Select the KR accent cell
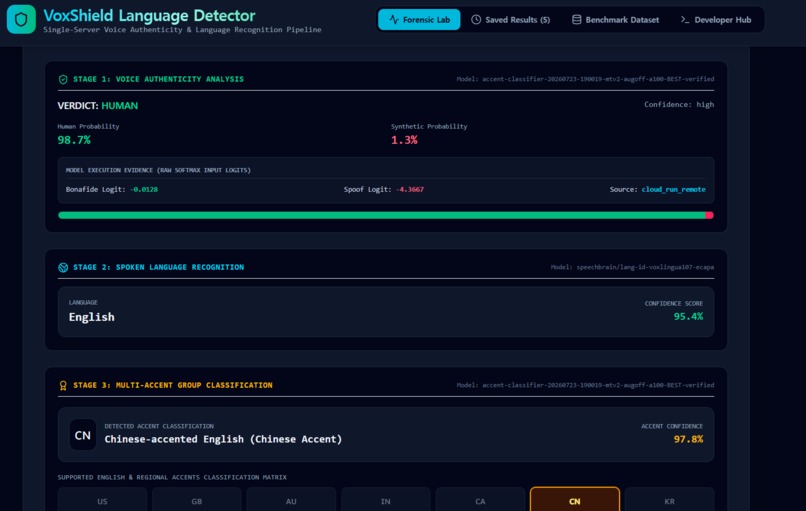The image size is (806, 511). pos(669,501)
